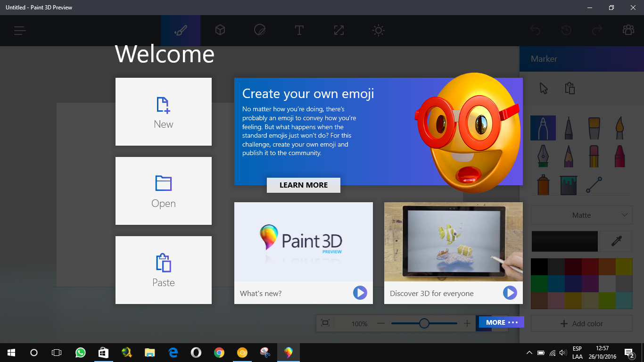The width and height of the screenshot is (644, 362).
Task: Open the History panel
Action: [566, 30]
